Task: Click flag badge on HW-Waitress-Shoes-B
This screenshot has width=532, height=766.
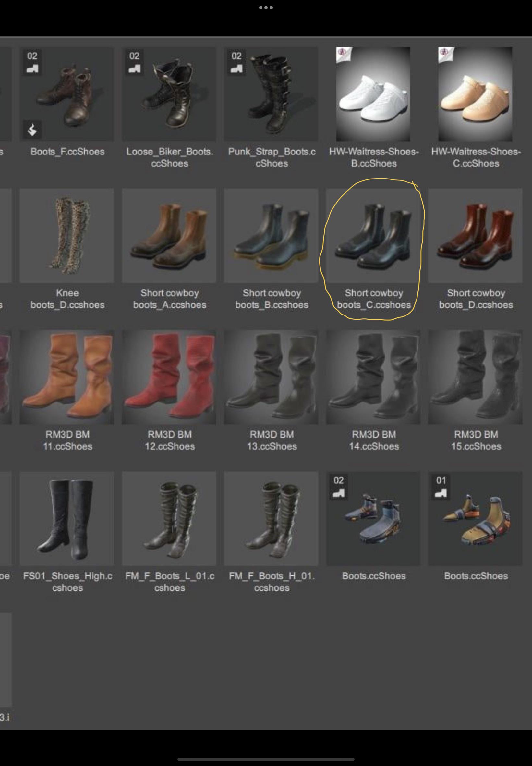Action: [344, 54]
